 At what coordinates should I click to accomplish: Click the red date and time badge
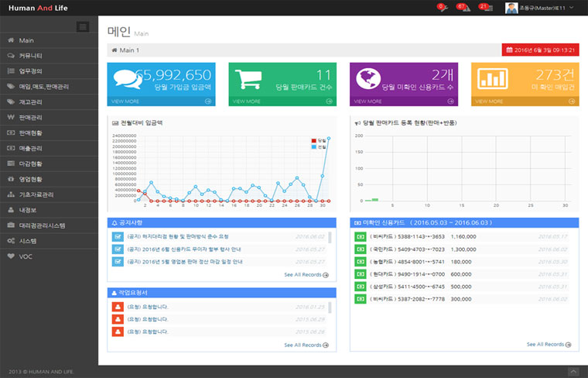pos(541,50)
